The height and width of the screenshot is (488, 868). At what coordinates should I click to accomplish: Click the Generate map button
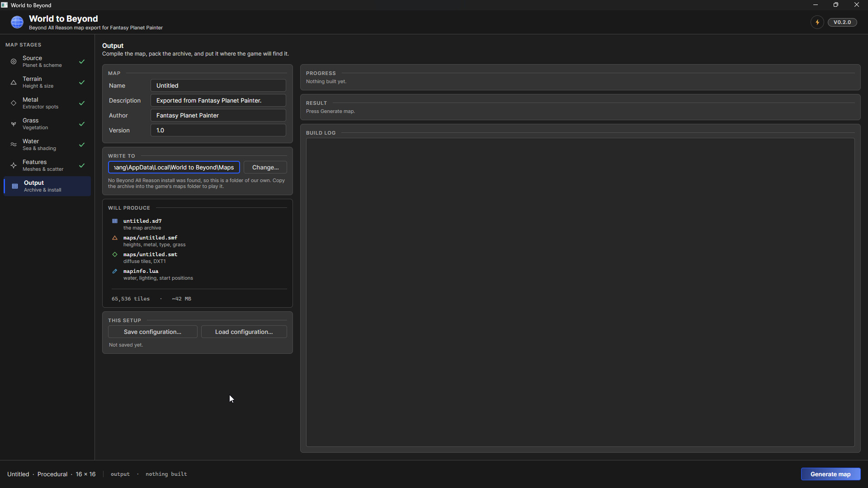click(830, 474)
